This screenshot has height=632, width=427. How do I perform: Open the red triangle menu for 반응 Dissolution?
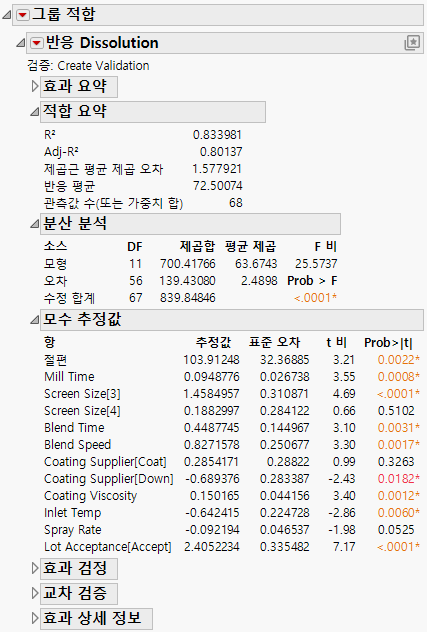[37, 43]
